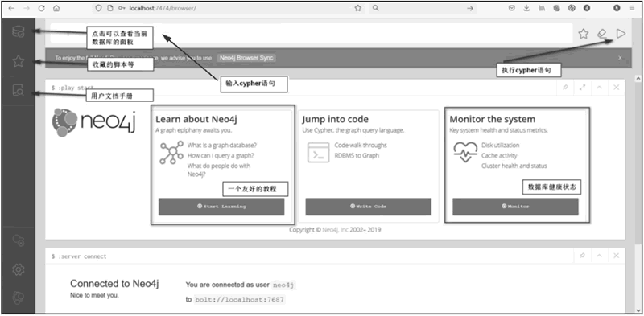
Task: Click the Start Learning button
Action: (x=221, y=207)
